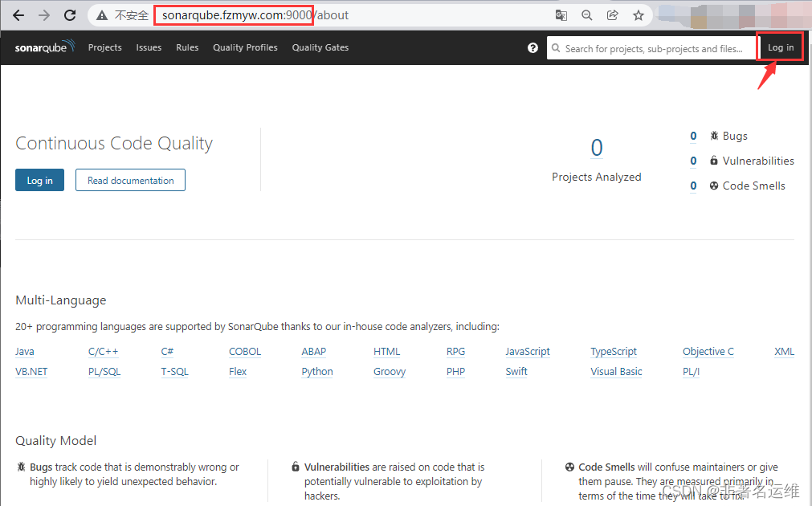The image size is (812, 506).
Task: Open the COBOL language link
Action: (x=244, y=351)
